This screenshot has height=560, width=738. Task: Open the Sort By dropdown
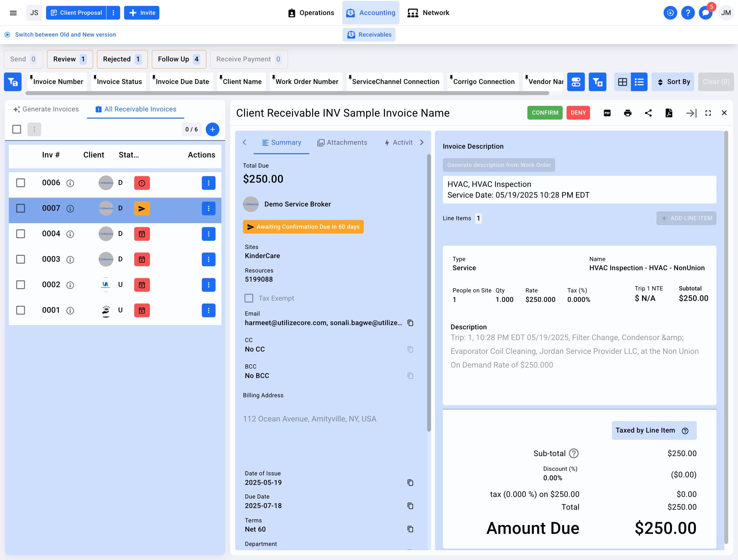673,82
